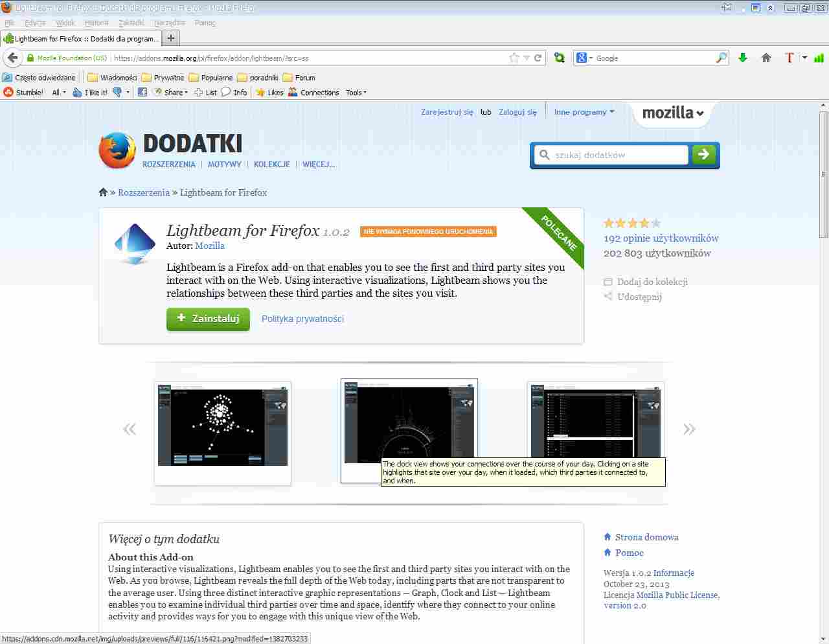Open the mozilla tab dropdown
This screenshot has height=644, width=829.
(672, 113)
